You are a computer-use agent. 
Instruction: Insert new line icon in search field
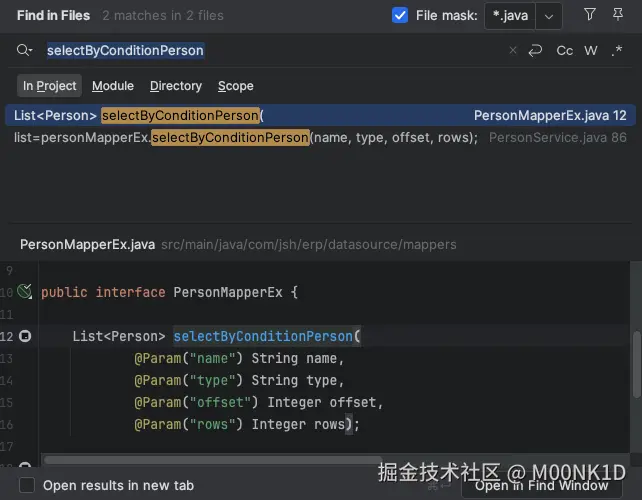click(535, 50)
